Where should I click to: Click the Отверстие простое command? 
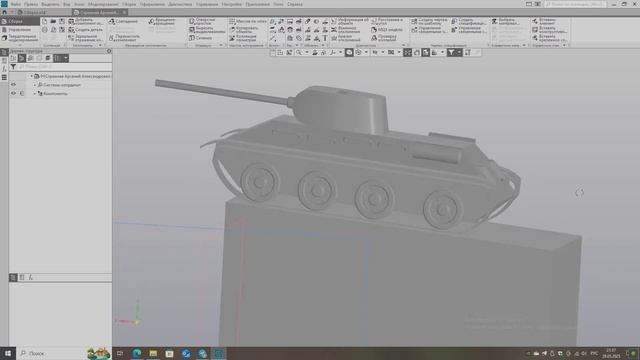tap(202, 21)
